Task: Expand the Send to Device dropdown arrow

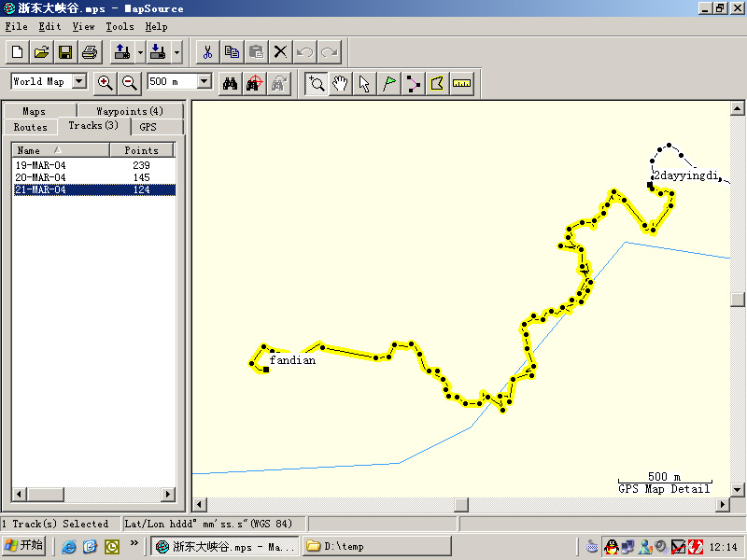Action: coord(176,51)
